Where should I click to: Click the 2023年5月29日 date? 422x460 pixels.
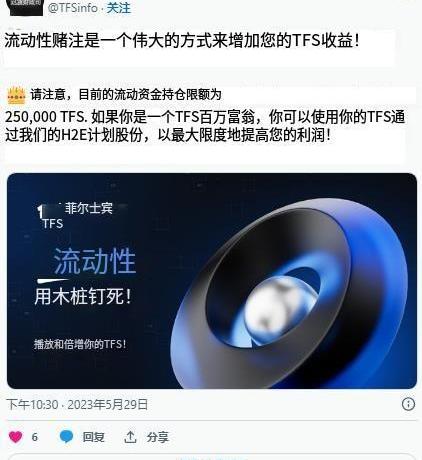108,405
